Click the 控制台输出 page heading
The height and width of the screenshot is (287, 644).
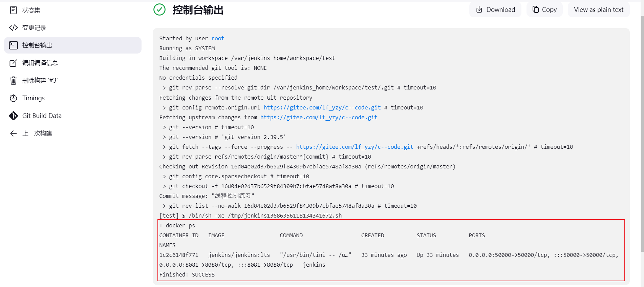[198, 10]
